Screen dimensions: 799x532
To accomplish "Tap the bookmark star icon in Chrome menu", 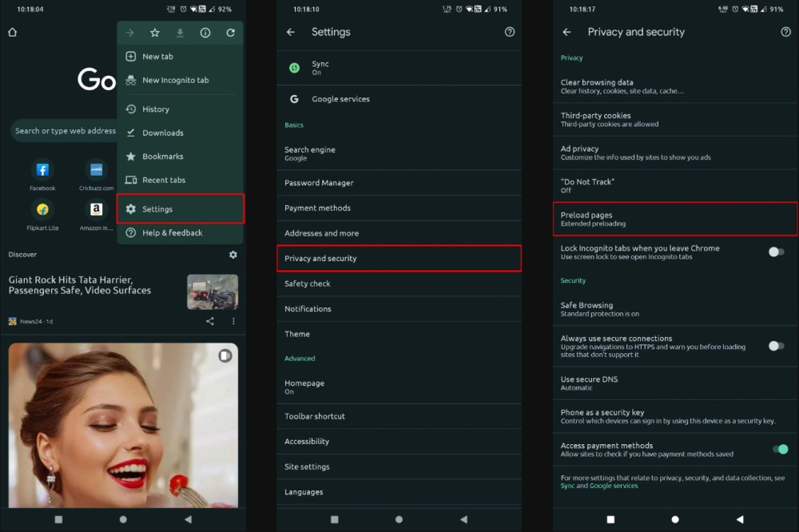I will (x=155, y=33).
